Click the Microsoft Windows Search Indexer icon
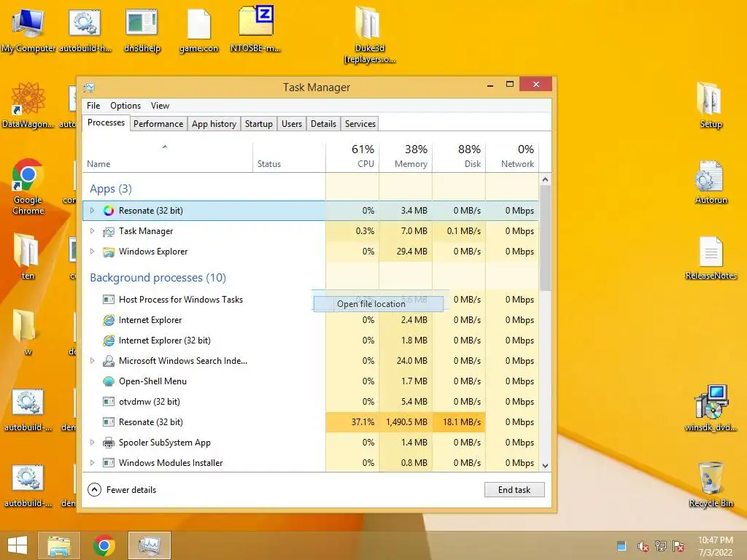This screenshot has width=747, height=560. tap(109, 361)
